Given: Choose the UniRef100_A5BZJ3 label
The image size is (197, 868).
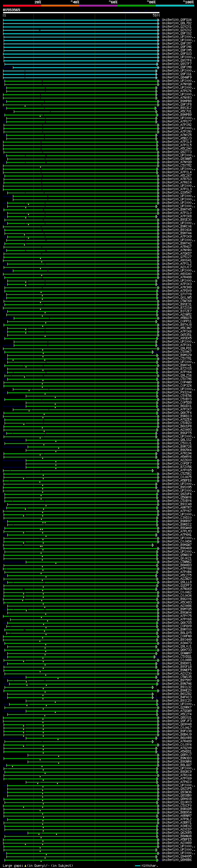Looking at the screenshot, I should tap(177, 139).
